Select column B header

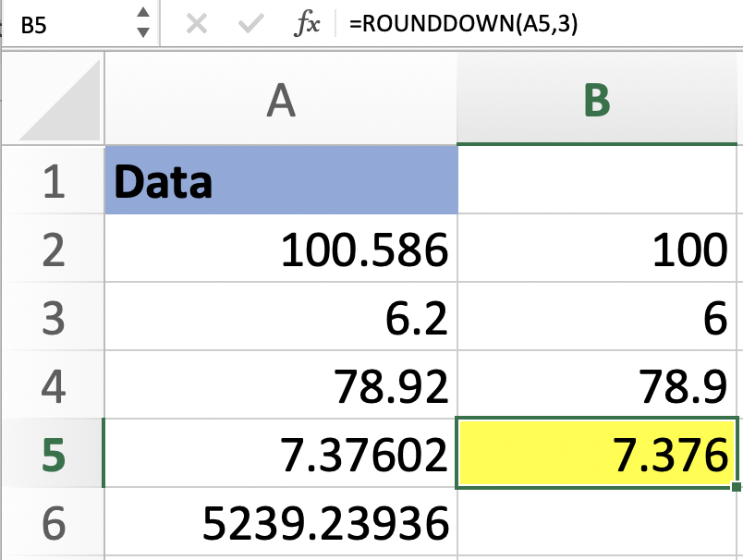click(599, 101)
